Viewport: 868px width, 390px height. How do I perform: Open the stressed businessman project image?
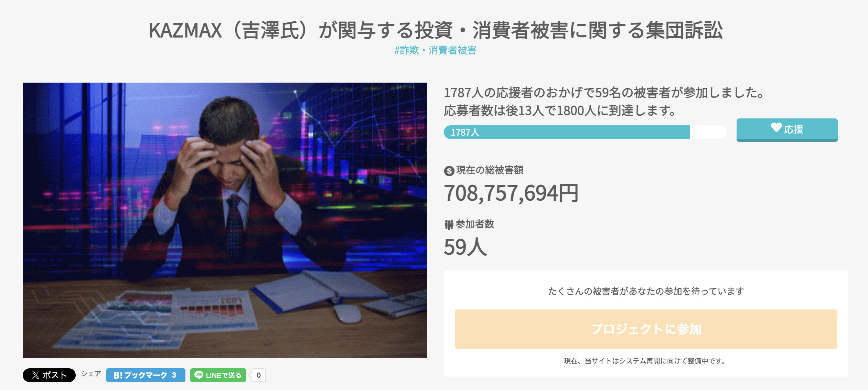tap(225, 220)
